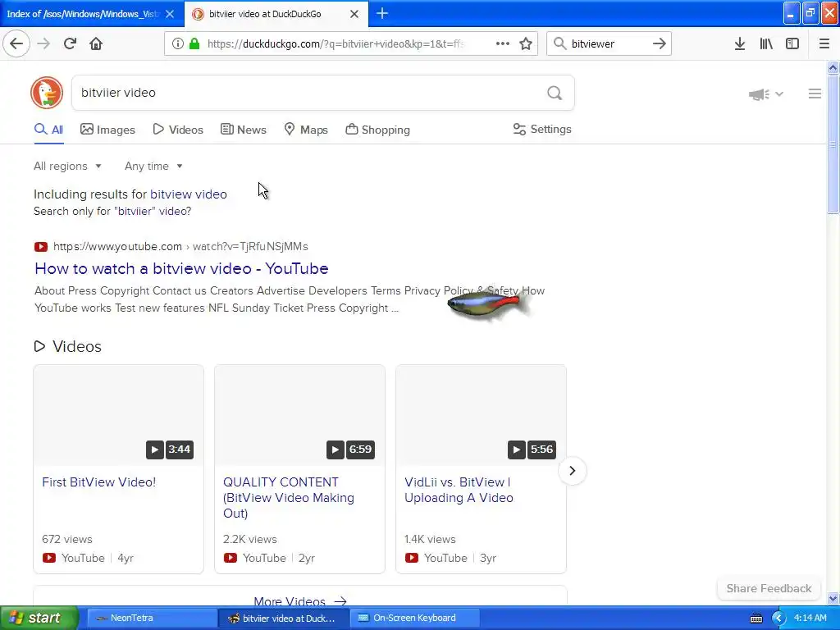This screenshot has height=630, width=840.
Task: Click the DuckDuckGo logo
Action: pyautogui.click(x=47, y=93)
